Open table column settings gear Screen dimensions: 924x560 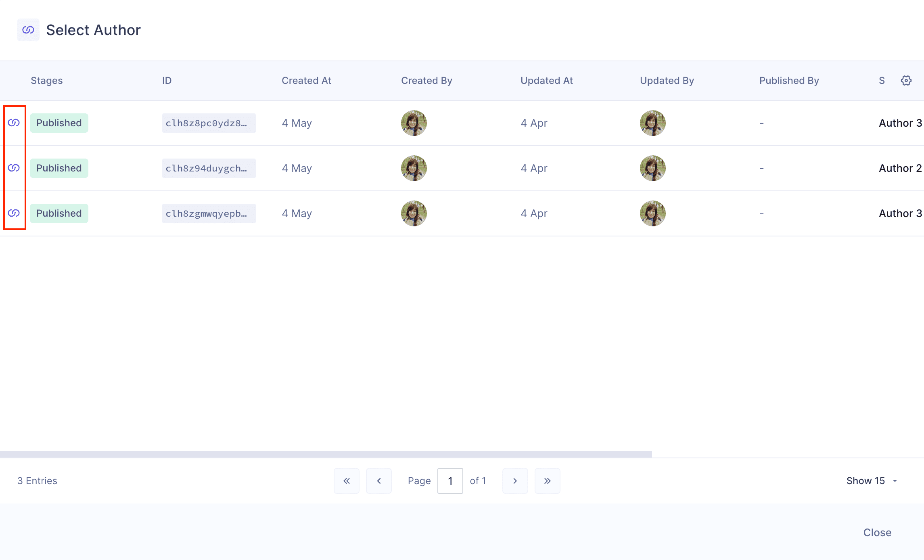[x=906, y=81]
